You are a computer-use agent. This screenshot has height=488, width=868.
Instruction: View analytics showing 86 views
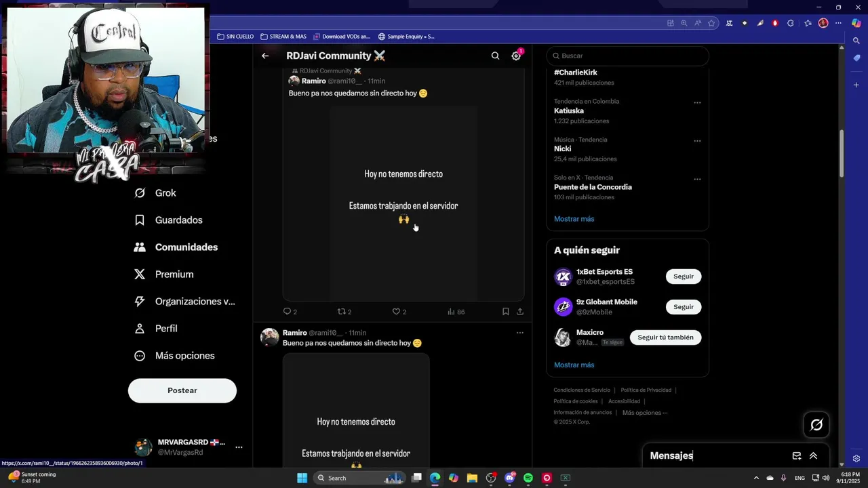[x=456, y=311]
